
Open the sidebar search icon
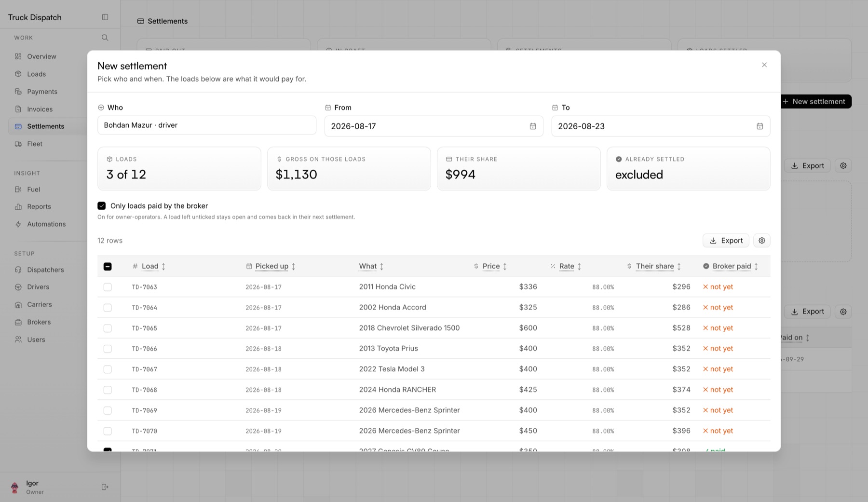[105, 38]
